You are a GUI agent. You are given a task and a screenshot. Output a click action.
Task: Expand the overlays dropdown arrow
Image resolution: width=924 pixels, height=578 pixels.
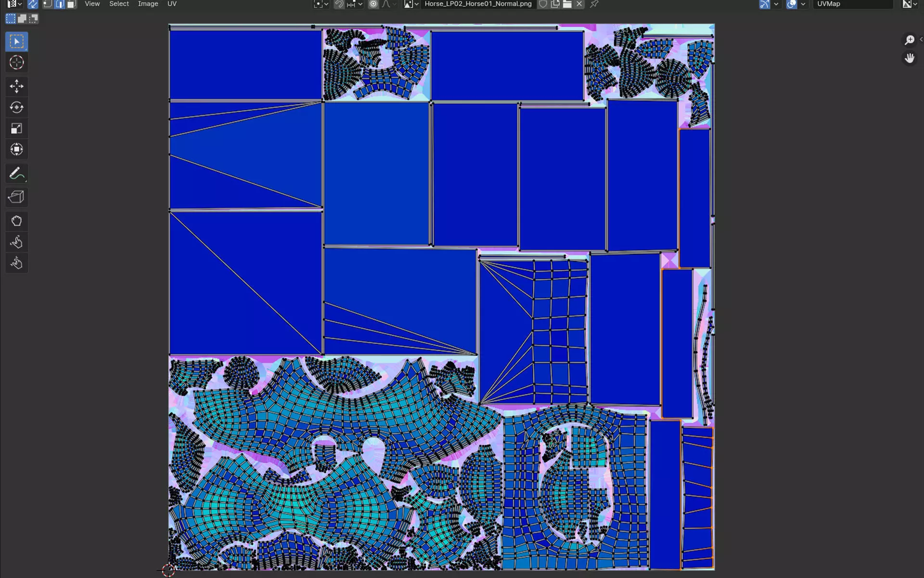click(x=803, y=4)
